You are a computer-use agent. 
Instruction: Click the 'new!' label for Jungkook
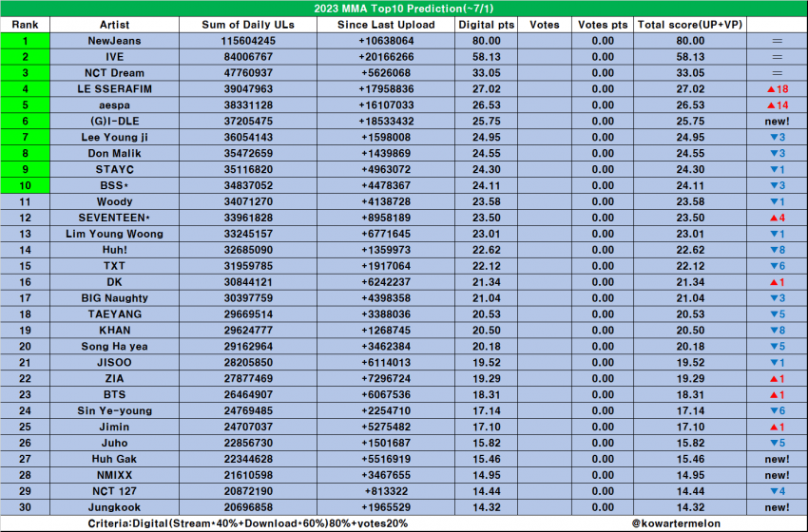776,507
